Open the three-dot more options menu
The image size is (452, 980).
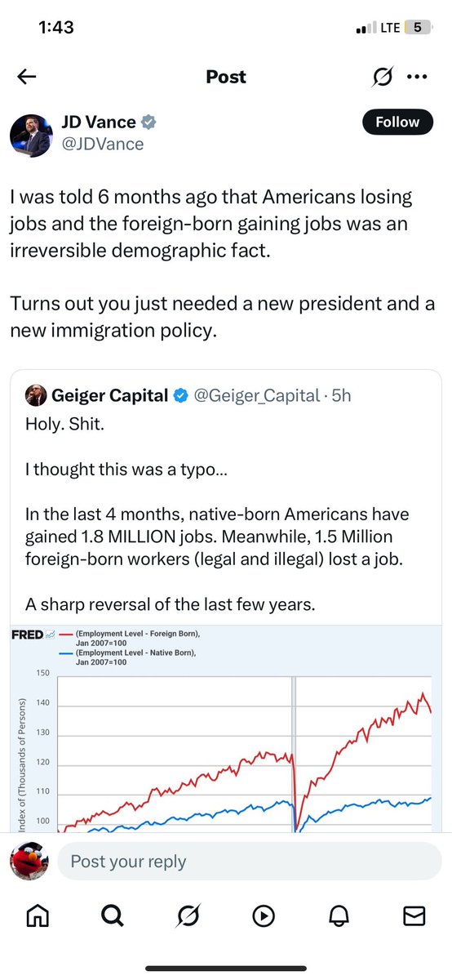click(417, 77)
